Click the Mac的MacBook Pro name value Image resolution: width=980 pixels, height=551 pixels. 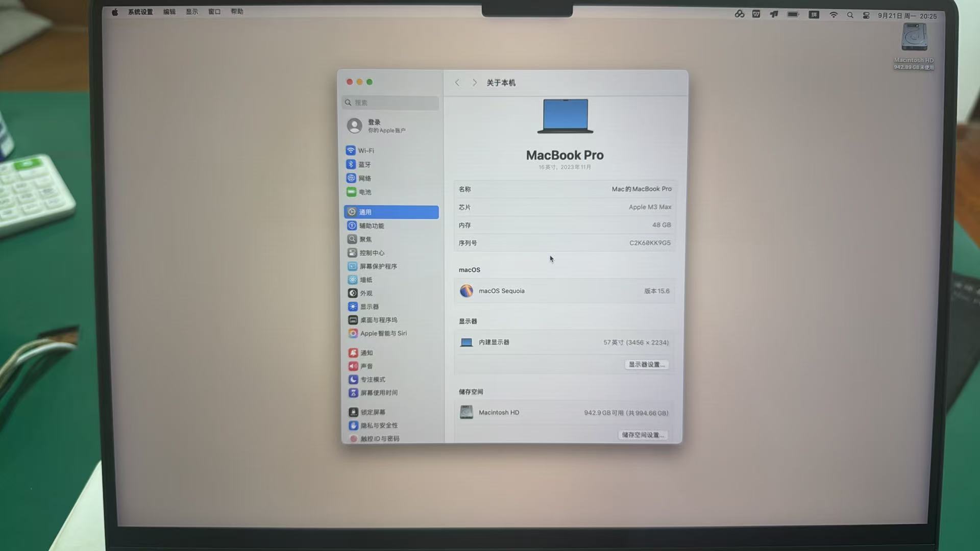642,189
